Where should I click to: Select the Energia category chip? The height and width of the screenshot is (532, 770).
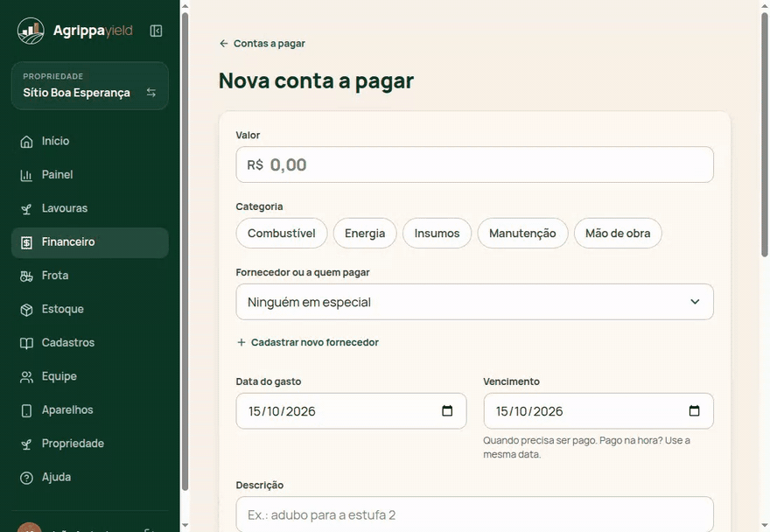pyautogui.click(x=365, y=234)
